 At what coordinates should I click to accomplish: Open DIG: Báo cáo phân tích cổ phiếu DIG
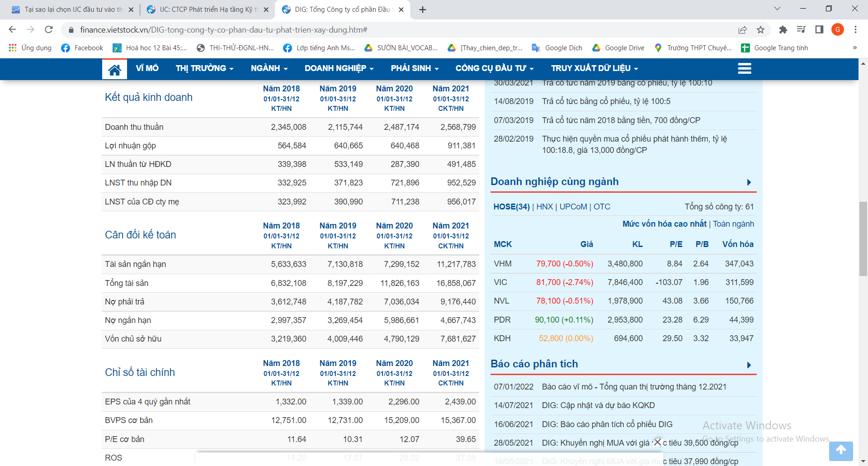(x=607, y=424)
